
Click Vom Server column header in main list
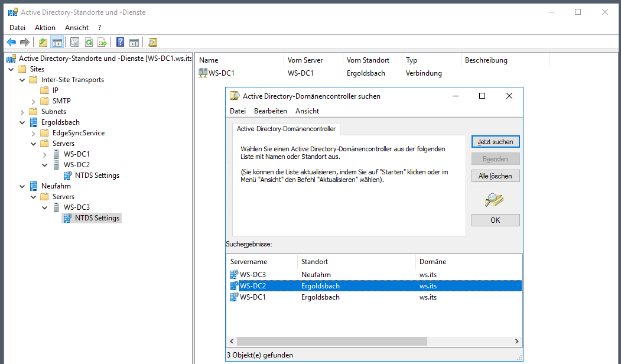(x=313, y=60)
